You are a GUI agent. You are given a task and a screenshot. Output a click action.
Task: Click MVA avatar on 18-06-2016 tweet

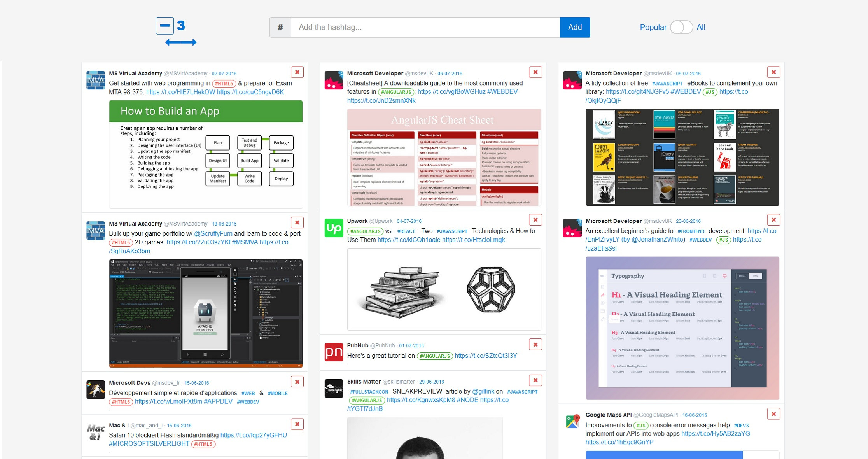(x=96, y=231)
